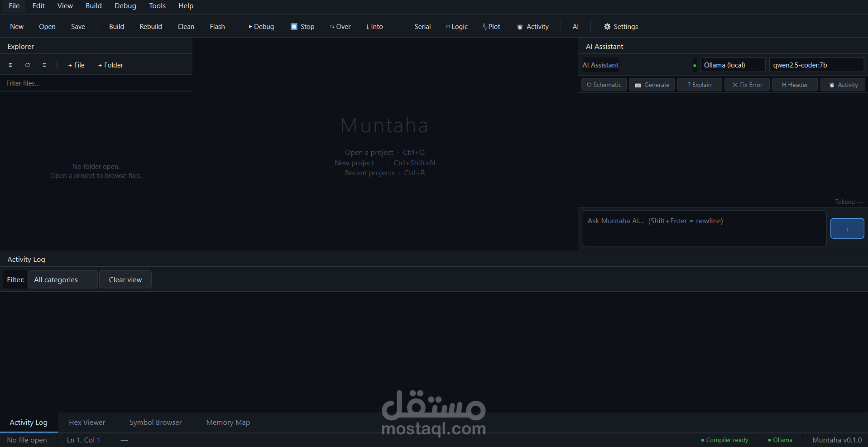
Task: Add a new file with + File
Action: click(x=76, y=65)
